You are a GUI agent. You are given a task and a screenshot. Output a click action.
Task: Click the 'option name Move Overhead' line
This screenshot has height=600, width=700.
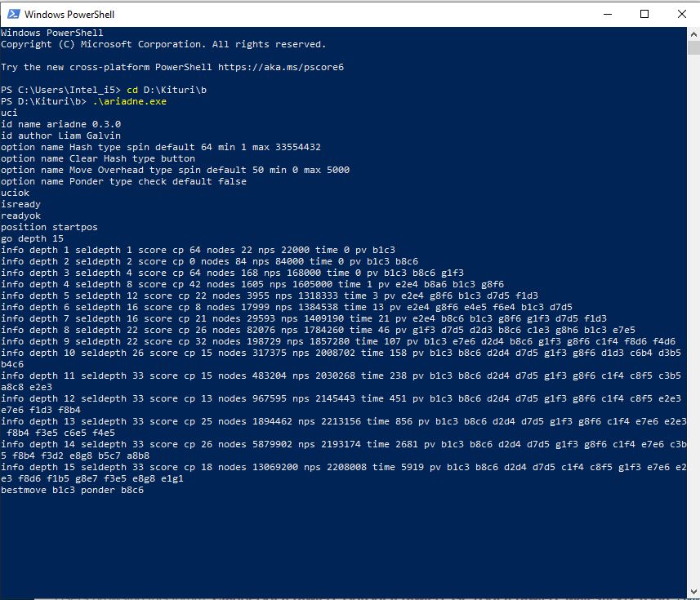[x=175, y=170]
